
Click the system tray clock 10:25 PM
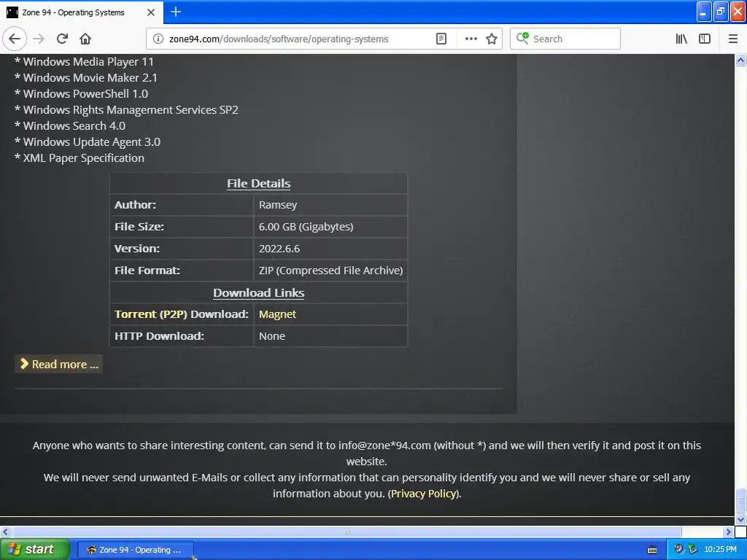(720, 550)
